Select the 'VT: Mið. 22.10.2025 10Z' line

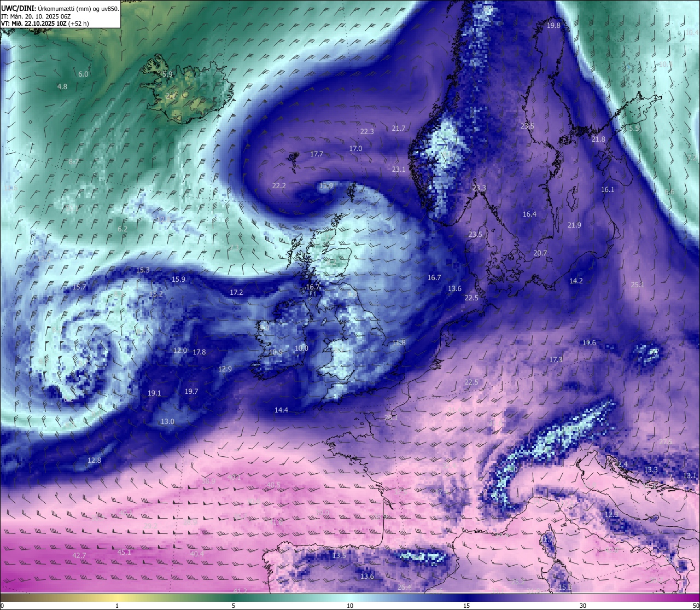pyautogui.click(x=45, y=24)
